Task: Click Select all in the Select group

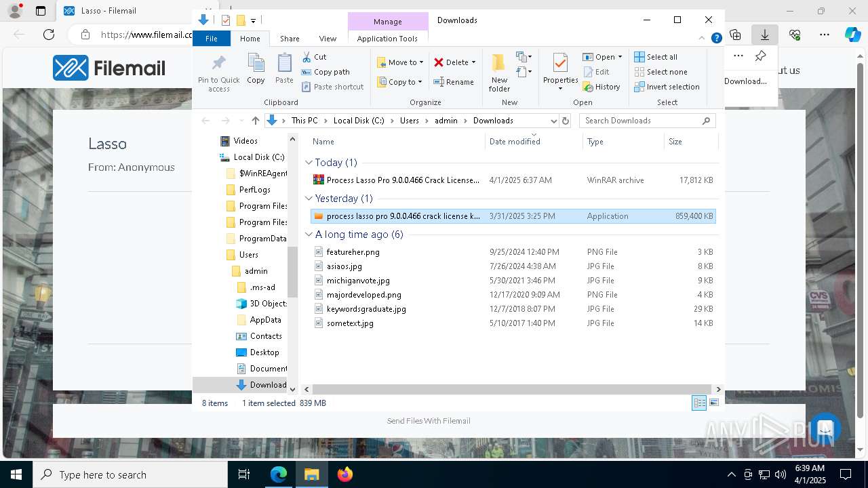Action: [656, 57]
